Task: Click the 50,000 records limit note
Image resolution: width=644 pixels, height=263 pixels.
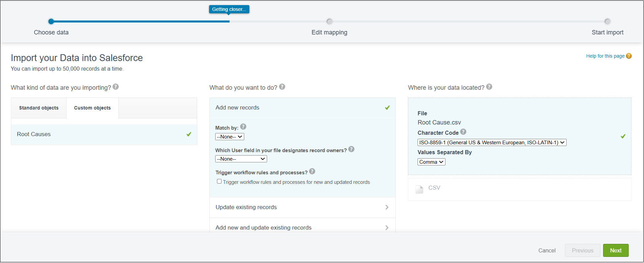Action: pos(67,69)
